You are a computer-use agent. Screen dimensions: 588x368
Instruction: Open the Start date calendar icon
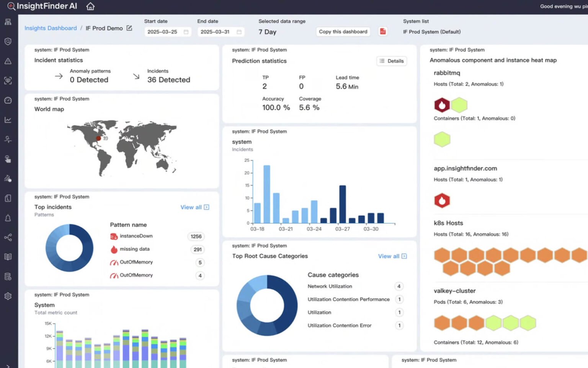186,32
